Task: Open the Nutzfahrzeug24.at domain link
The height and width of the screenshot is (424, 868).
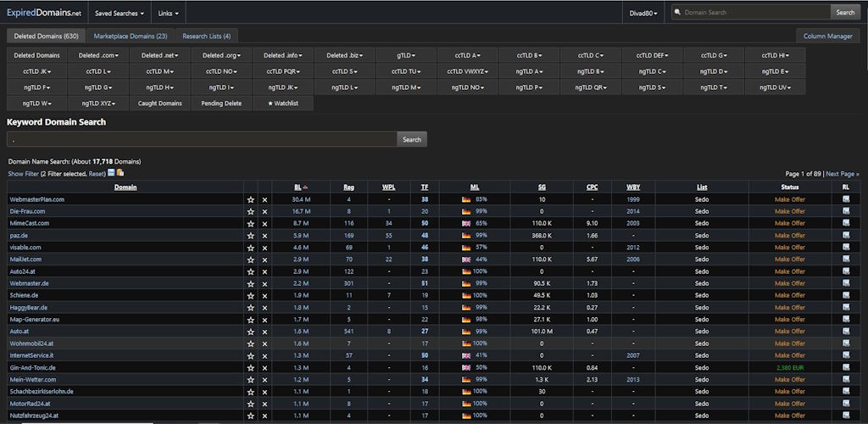Action: click(34, 416)
